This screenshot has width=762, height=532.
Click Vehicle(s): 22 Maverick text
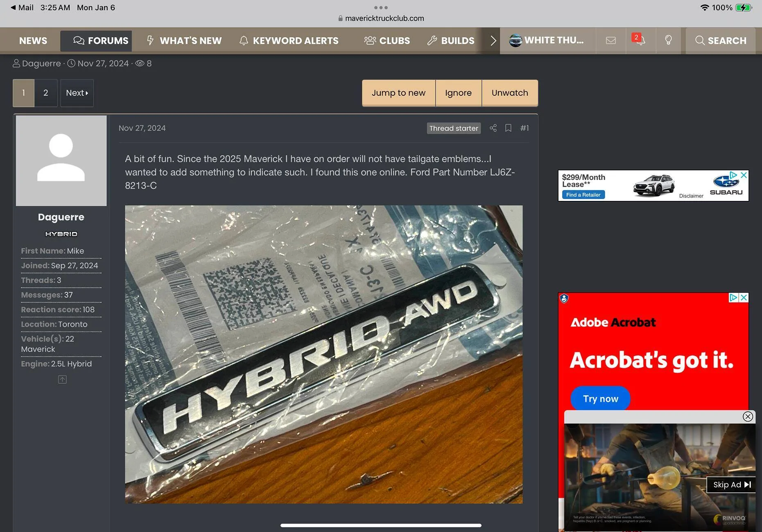point(47,344)
